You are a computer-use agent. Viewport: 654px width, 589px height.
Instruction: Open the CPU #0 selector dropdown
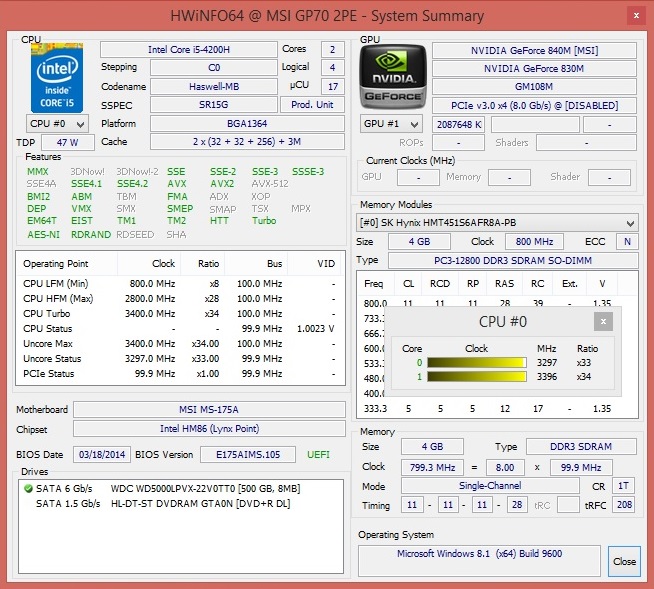tap(57, 124)
